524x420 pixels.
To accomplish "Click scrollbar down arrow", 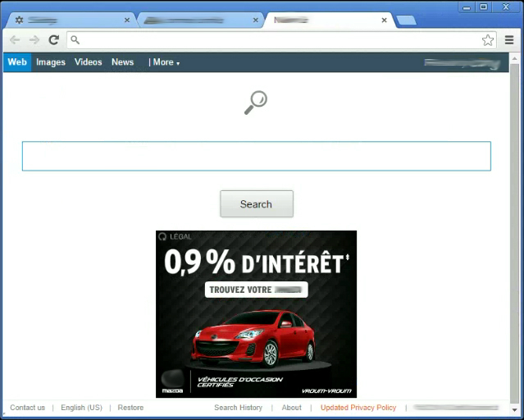I will (515, 410).
